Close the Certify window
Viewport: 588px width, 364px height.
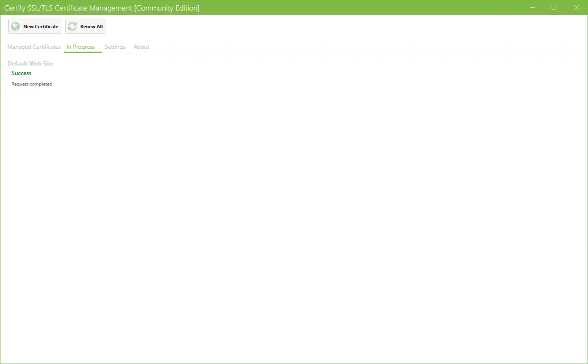[x=576, y=8]
